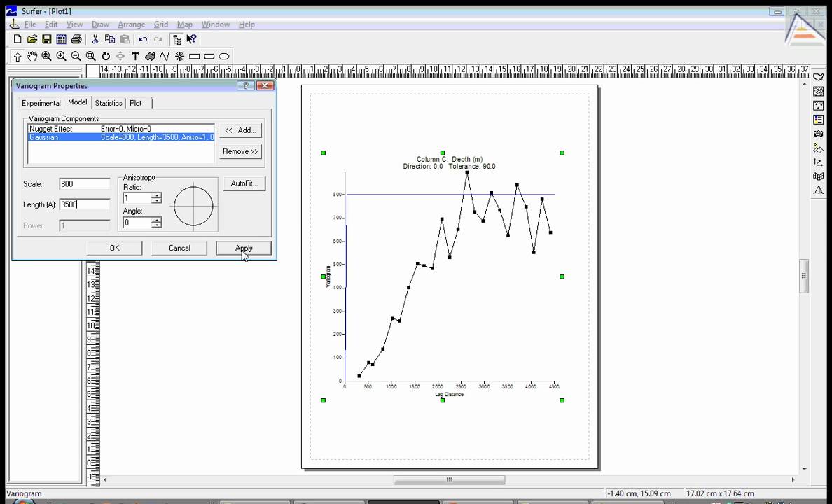Viewport: 832px width, 504px height.
Task: Open a file with the folder icon
Action: [x=32, y=39]
